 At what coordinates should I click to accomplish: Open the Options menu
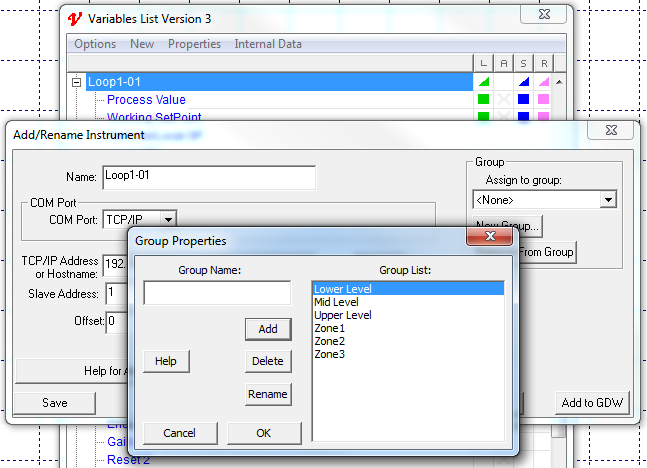(95, 44)
